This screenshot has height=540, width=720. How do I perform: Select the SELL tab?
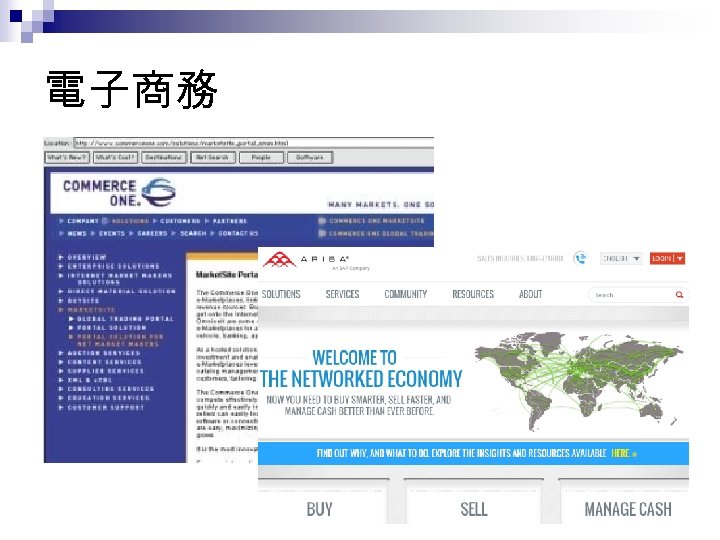pos(474,509)
